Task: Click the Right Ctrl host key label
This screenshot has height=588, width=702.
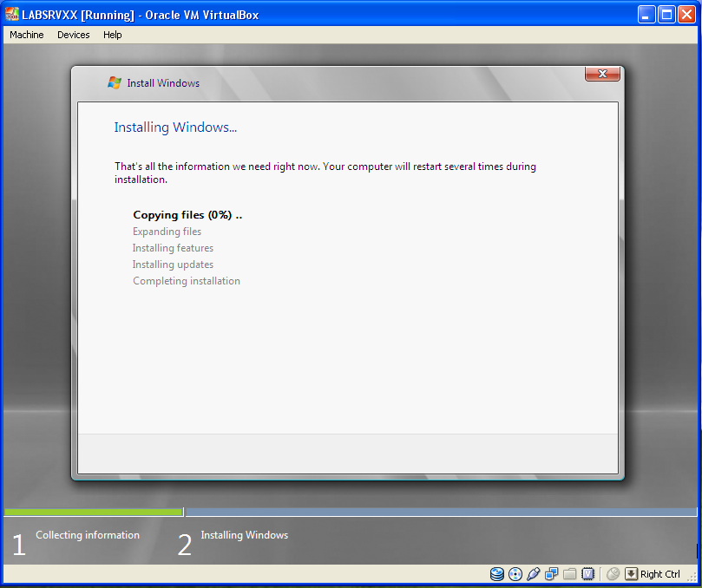Action: point(660,574)
